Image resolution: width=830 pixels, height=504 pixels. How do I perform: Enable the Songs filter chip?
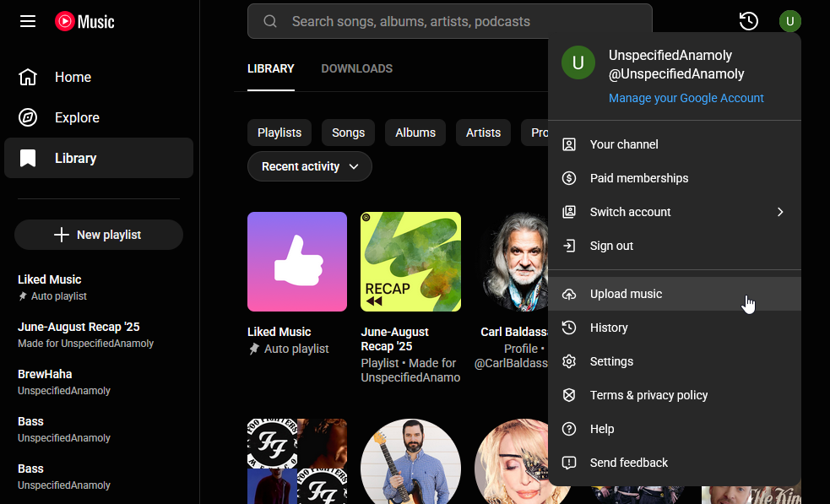348,133
